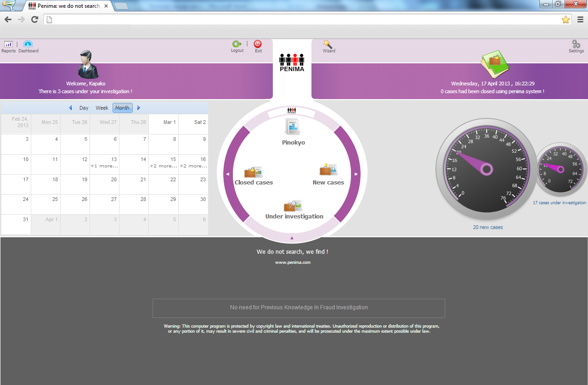Expand '+2 more' events on 16
The width and height of the screenshot is (588, 385).
tap(193, 166)
